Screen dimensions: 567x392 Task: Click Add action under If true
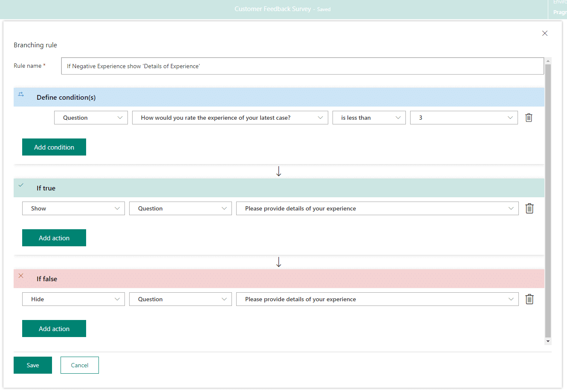54,238
